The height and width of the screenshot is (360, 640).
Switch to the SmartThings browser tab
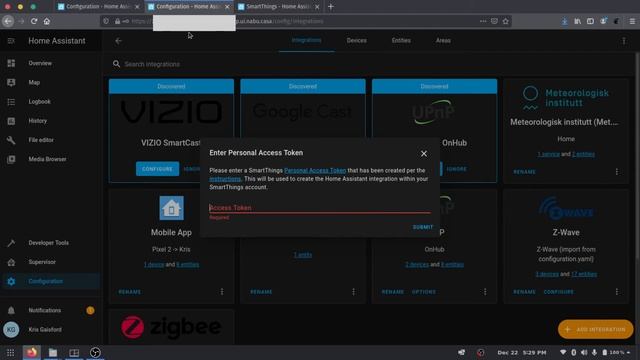pos(278,7)
